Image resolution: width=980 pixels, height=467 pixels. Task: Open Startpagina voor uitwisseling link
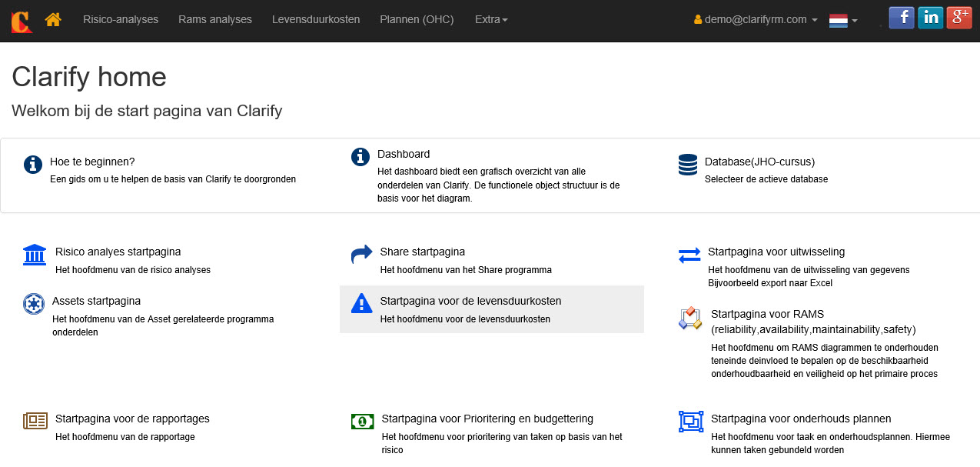(776, 252)
